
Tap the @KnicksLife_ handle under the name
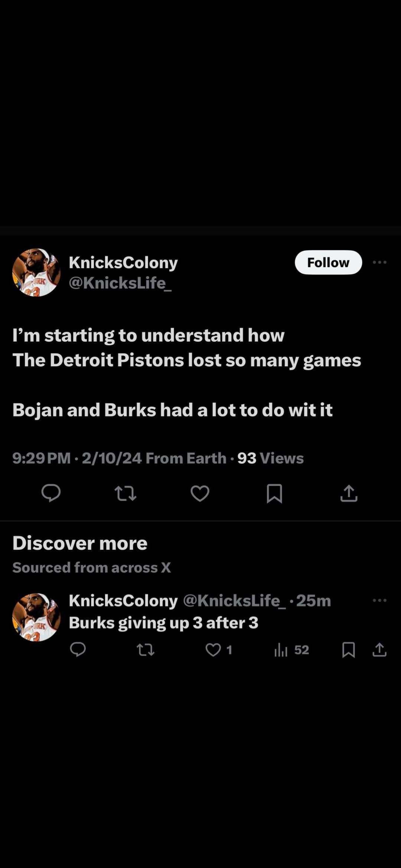tap(120, 283)
